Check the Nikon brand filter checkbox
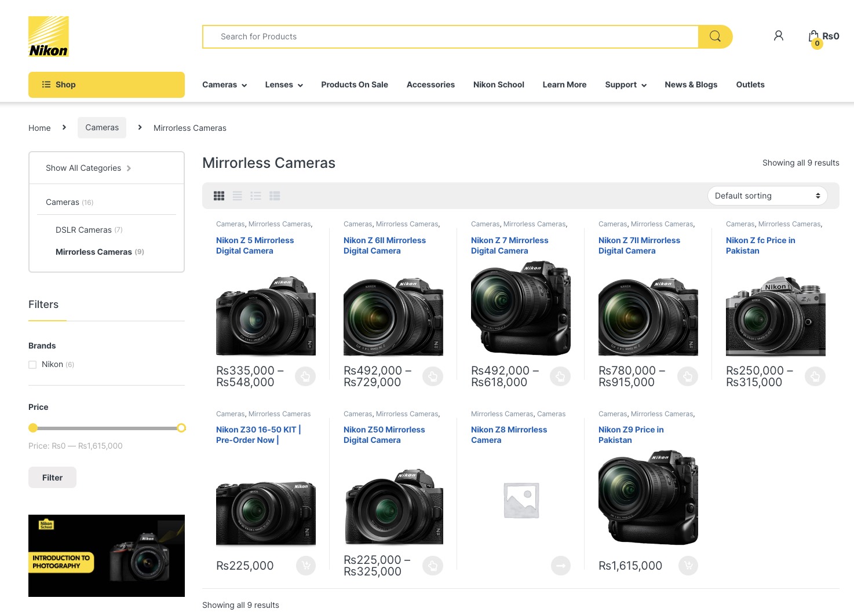The width and height of the screenshot is (854, 616). 32,365
